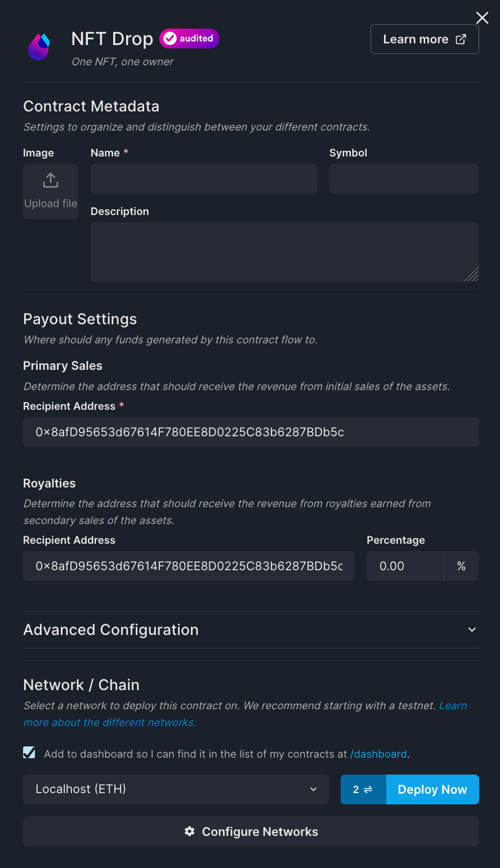Click the % symbol next to the Percentage field
Image resolution: width=500 pixels, height=868 pixels.
(x=461, y=566)
